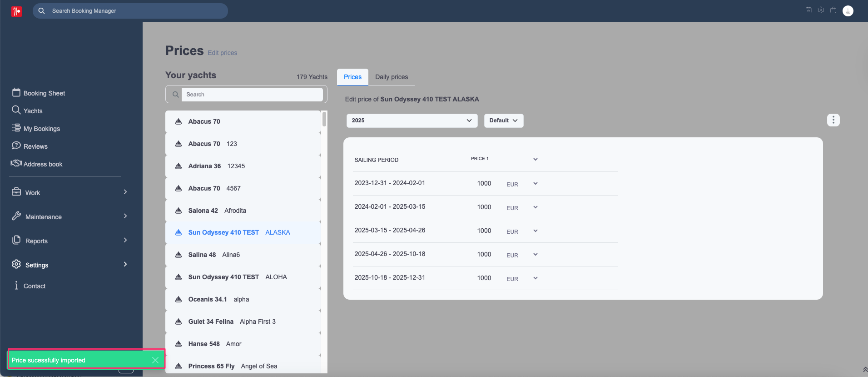Click the 1000 price for 2025-04-26 - 2025-10-18
868x377 pixels.
[484, 255]
